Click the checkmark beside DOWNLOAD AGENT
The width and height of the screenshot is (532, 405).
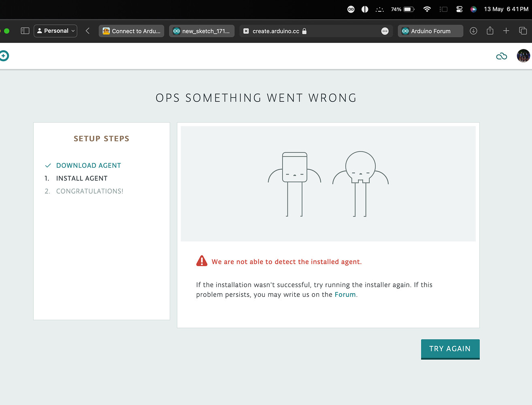click(48, 165)
